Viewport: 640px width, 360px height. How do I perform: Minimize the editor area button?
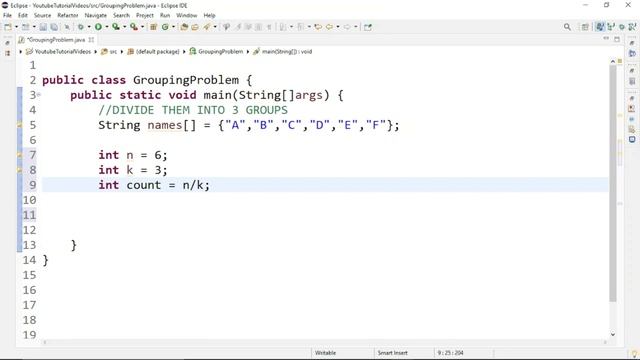pos(606,39)
